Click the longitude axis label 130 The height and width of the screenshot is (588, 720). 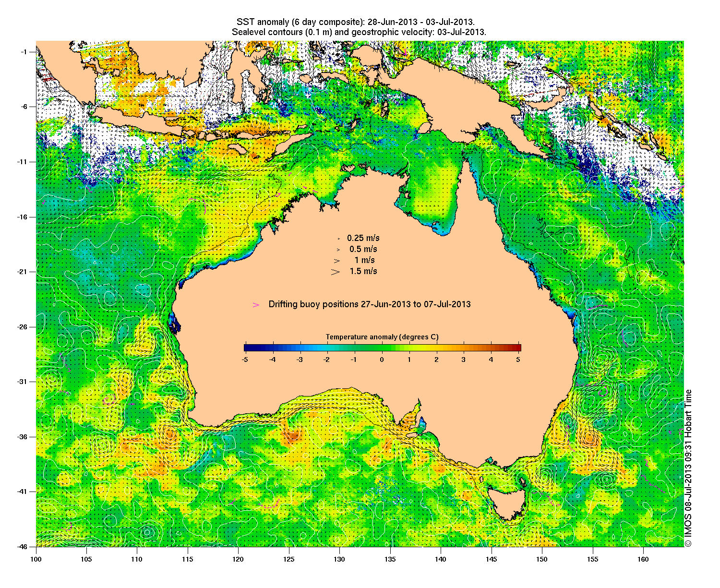(x=339, y=559)
